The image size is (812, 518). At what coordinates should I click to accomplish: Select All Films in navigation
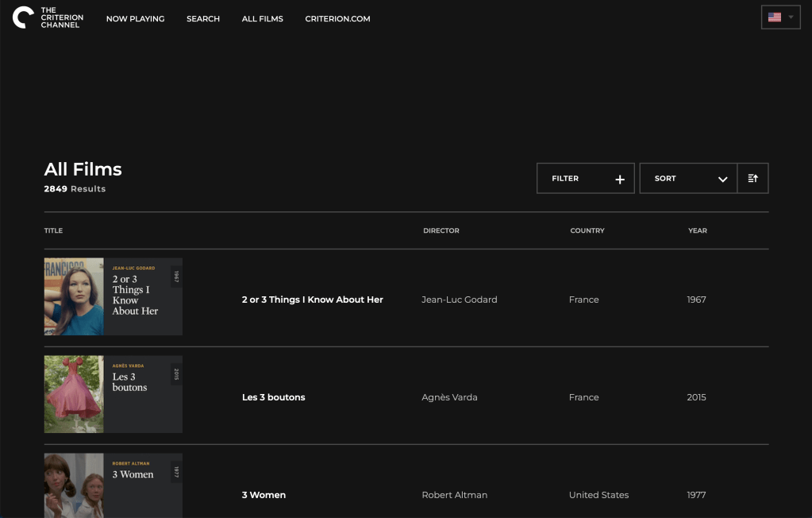point(262,19)
